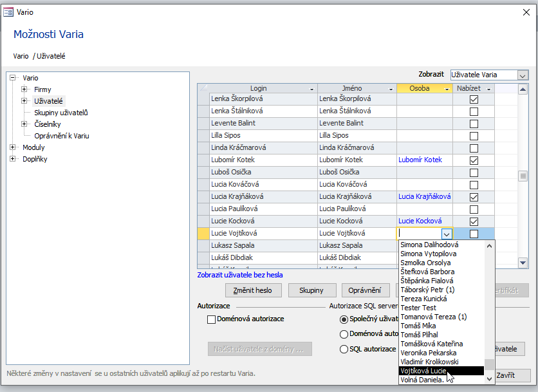Check Nabízet for Linda Kráčmarová
Viewport: 538px width, 392px height.
coord(474,148)
